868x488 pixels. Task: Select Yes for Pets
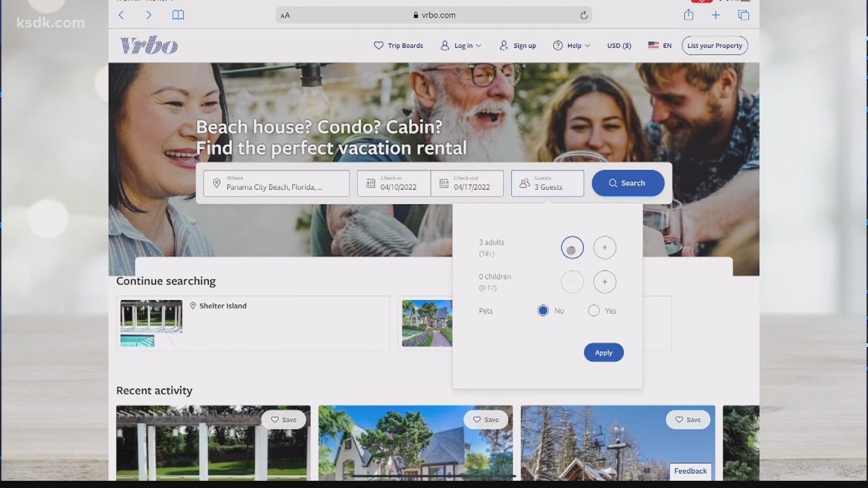pos(594,311)
